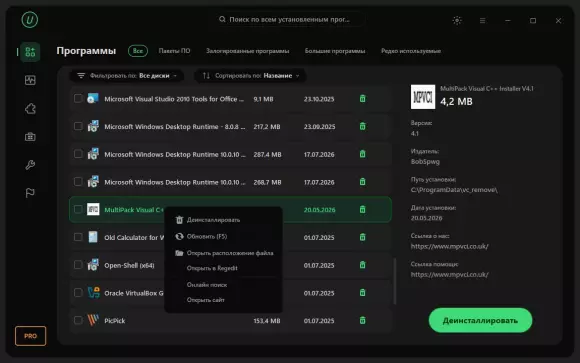
Task: Tick the PicPick checkbox
Action: click(x=78, y=320)
